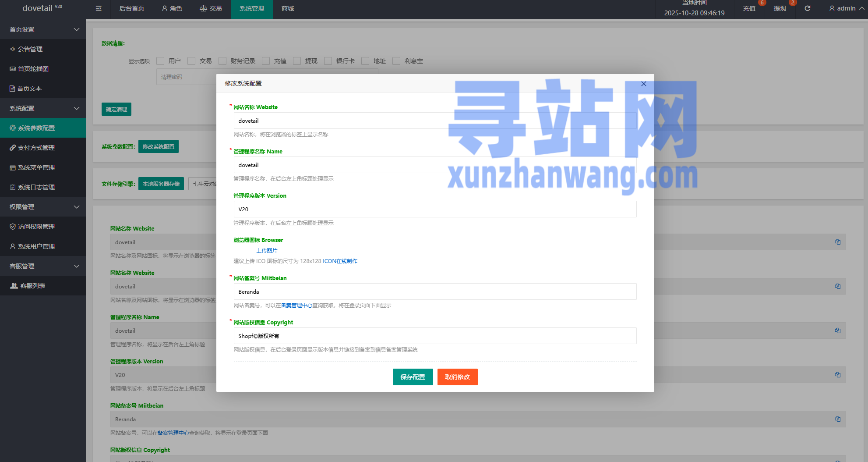
Task: Click the 网站备案号 Miitbeian input field
Action: (x=434, y=292)
